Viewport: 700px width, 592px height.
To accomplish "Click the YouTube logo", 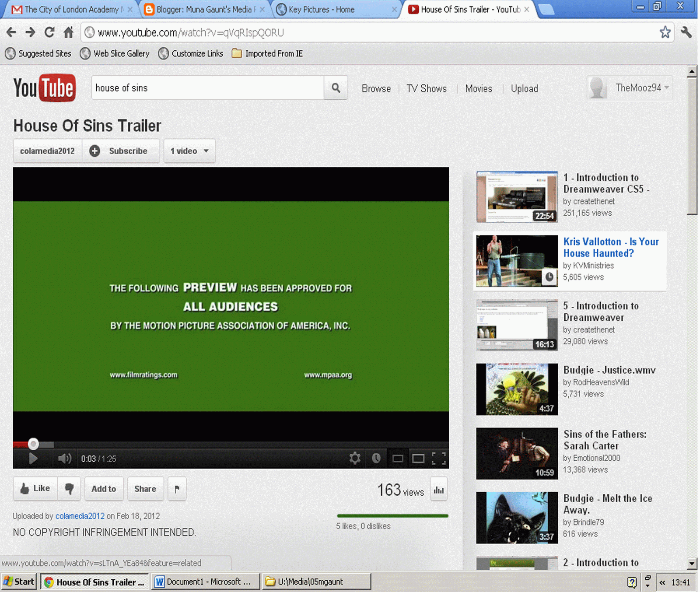I will [x=44, y=88].
